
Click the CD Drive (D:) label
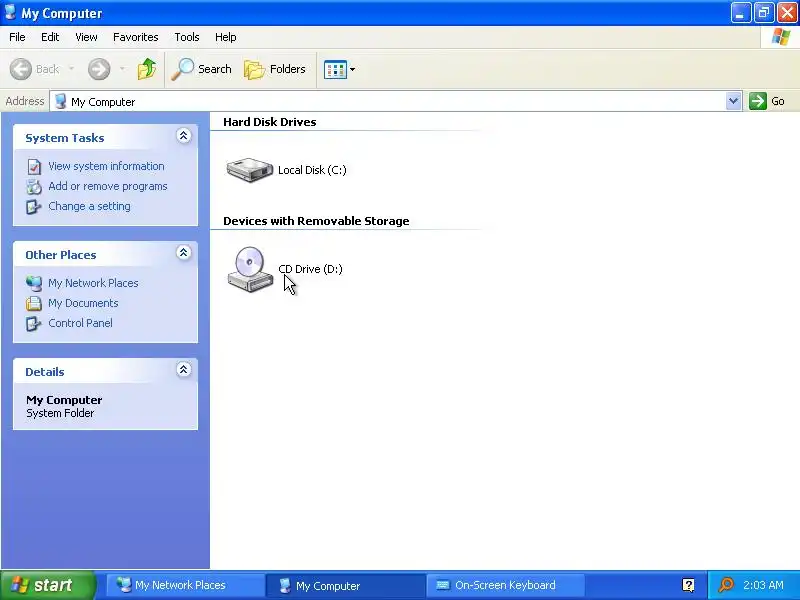310,269
